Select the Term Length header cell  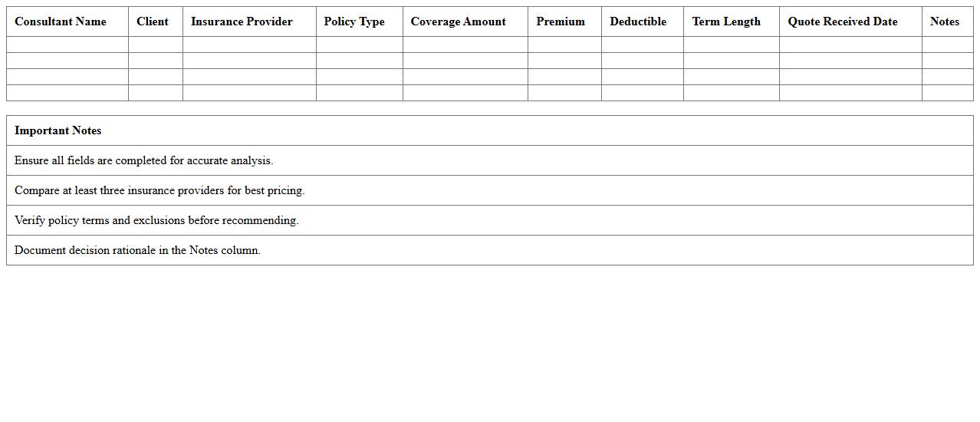pyautogui.click(x=732, y=21)
